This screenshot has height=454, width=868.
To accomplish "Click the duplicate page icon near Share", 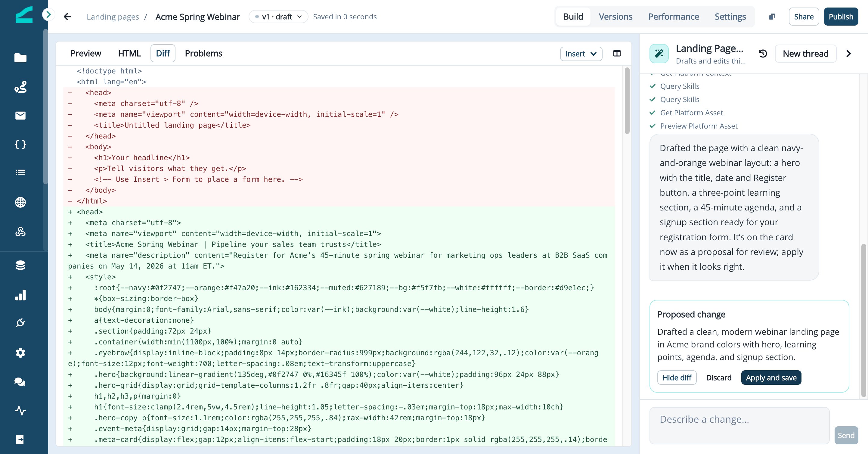I will [x=772, y=17].
